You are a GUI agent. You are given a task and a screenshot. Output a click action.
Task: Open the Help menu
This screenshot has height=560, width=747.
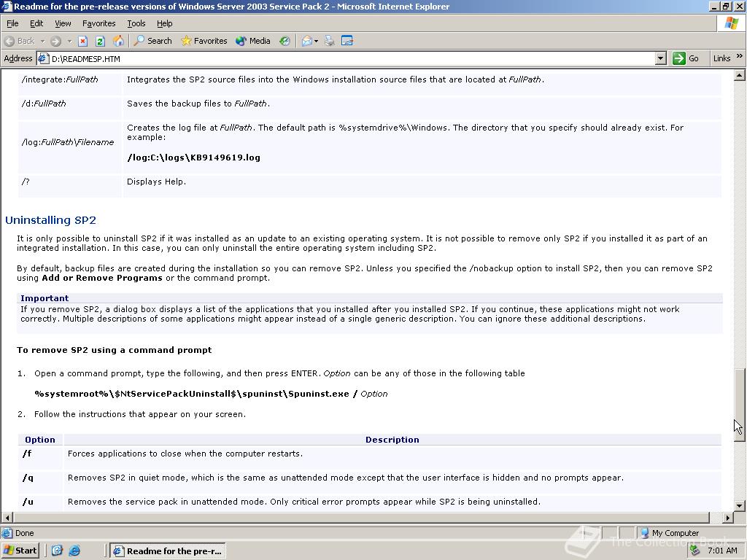(164, 23)
